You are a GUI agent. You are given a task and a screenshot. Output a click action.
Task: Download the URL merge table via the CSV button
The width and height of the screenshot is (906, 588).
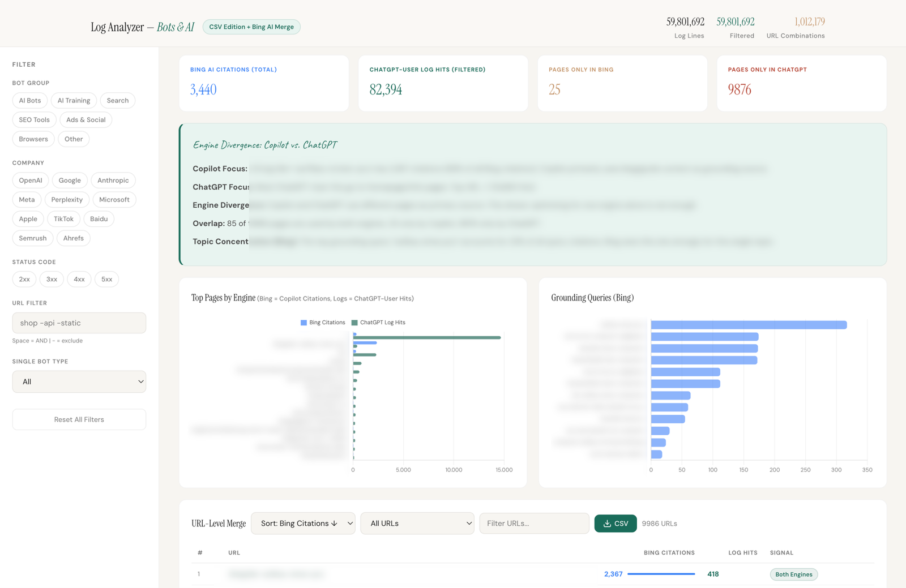[x=615, y=523]
